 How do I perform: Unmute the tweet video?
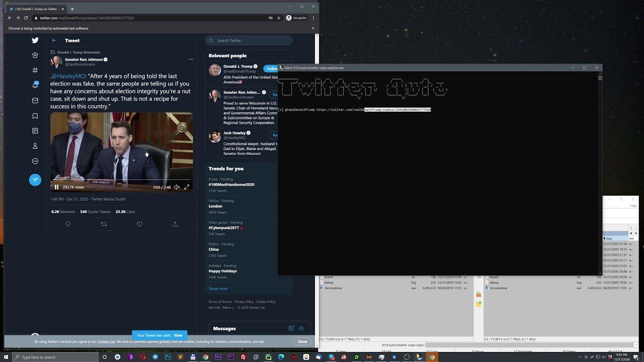177,187
